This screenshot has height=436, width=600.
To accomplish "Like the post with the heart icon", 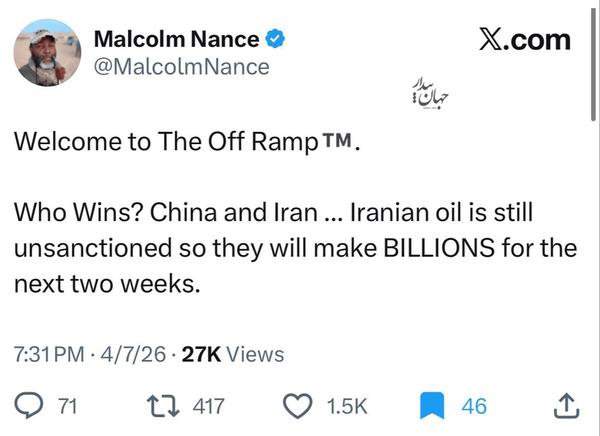I will pyautogui.click(x=298, y=406).
